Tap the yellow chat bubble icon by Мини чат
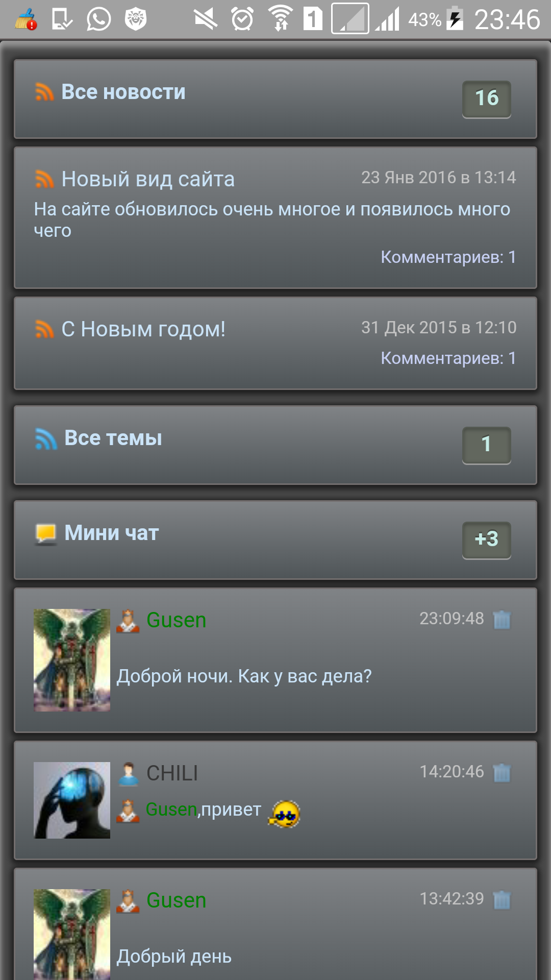This screenshot has height=980, width=551. (46, 534)
